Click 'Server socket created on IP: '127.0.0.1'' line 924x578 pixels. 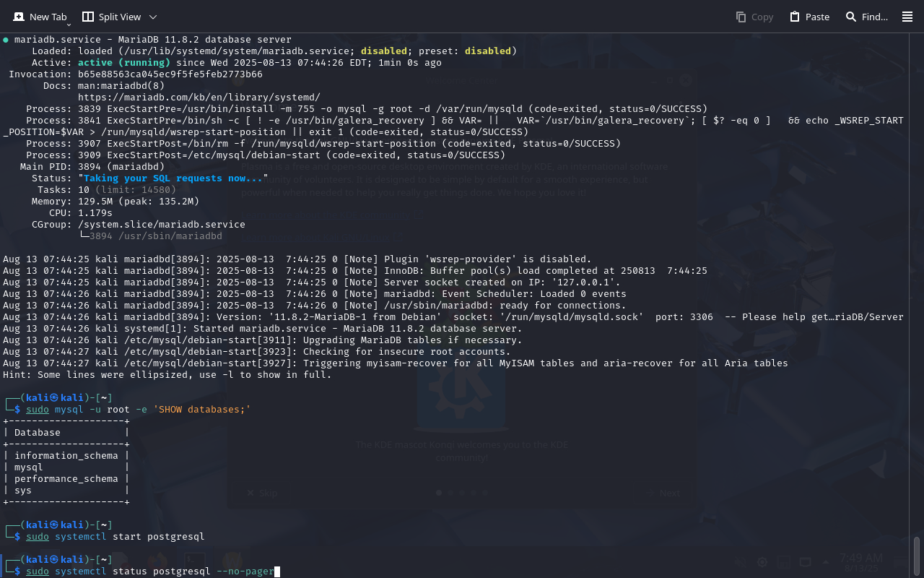(x=312, y=282)
